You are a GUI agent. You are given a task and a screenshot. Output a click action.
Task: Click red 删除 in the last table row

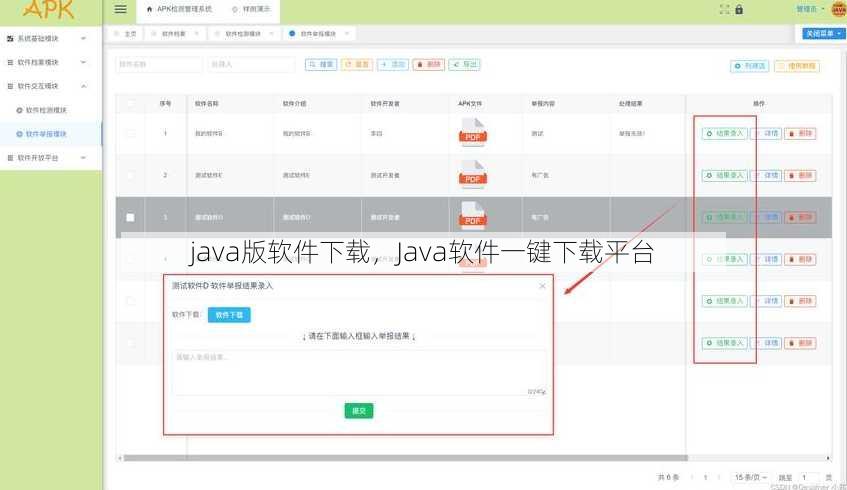[800, 343]
